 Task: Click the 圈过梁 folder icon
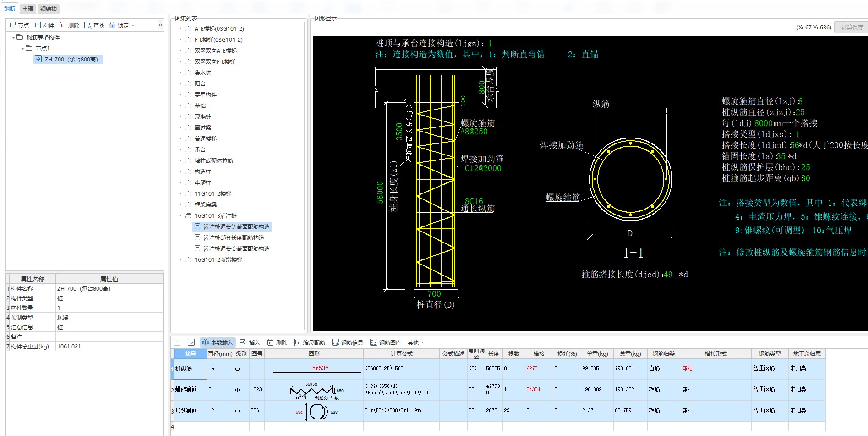(188, 127)
